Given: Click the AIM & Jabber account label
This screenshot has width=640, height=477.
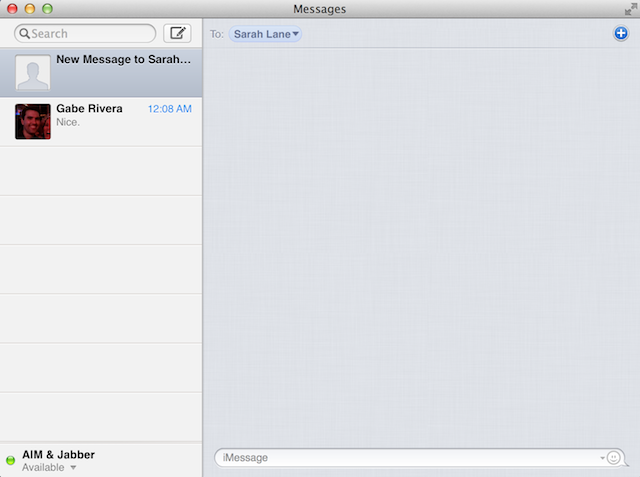Looking at the screenshot, I should click(x=58, y=455).
